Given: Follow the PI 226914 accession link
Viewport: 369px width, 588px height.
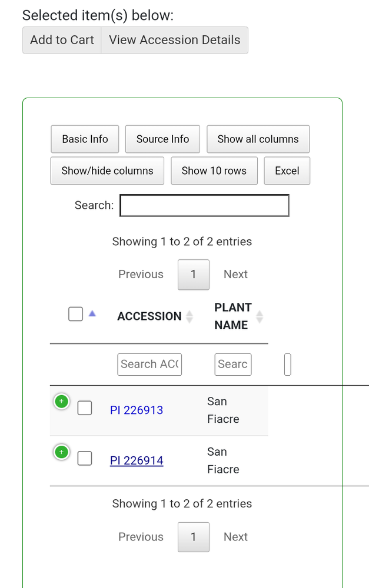Looking at the screenshot, I should 137,460.
